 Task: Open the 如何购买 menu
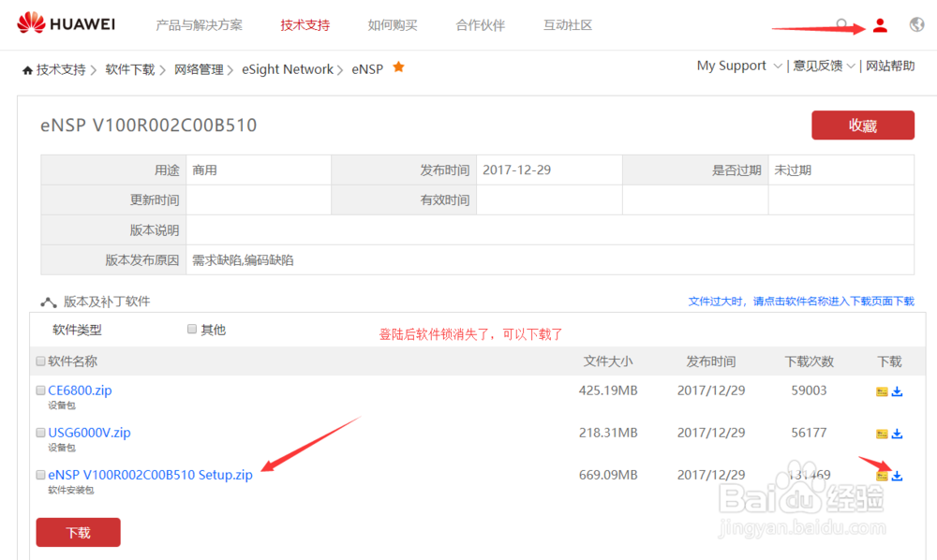click(392, 25)
